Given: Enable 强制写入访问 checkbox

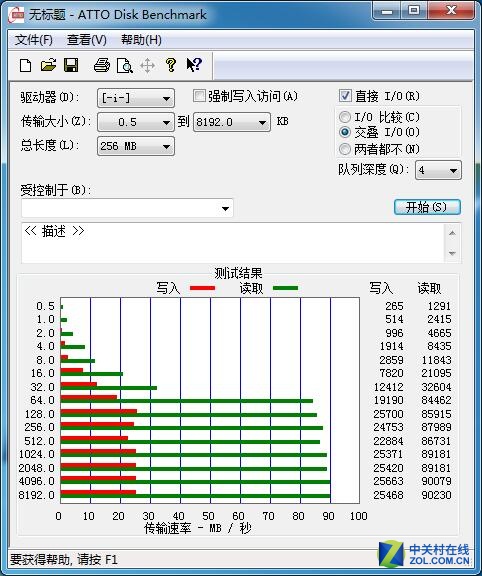Looking at the screenshot, I should tap(199, 96).
